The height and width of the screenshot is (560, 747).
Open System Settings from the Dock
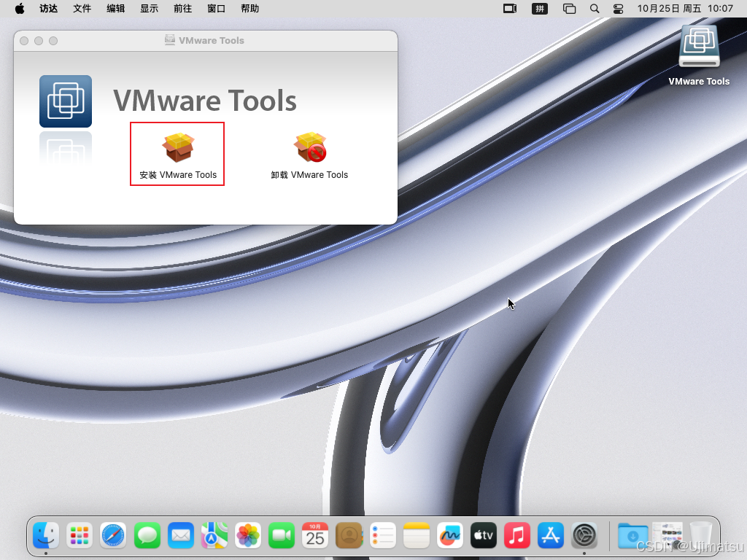[584, 535]
